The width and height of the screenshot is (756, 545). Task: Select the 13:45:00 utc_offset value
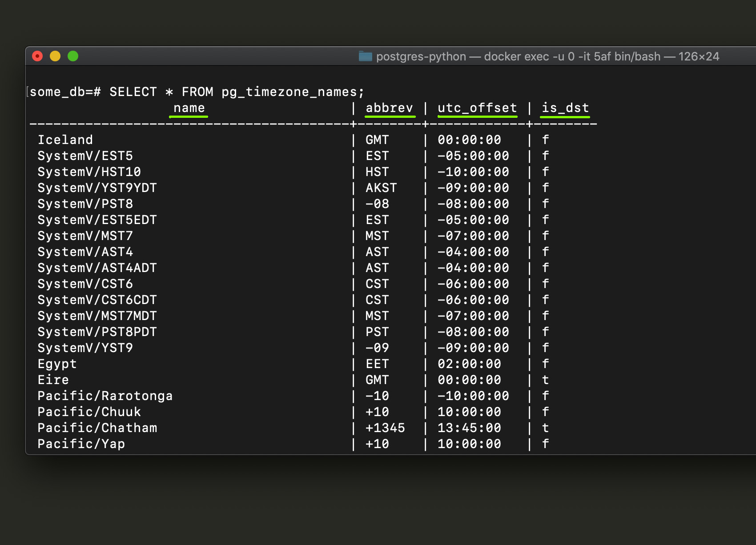469,428
